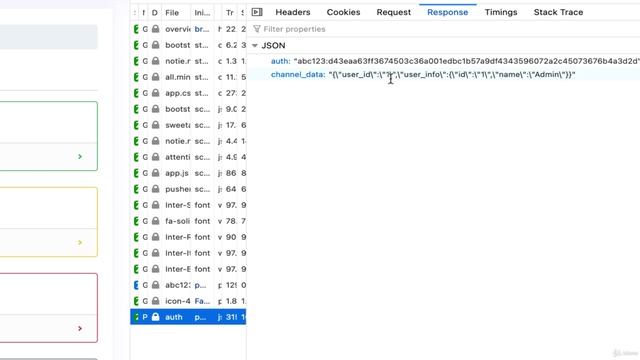Select the icon-4 request row
This screenshot has height=360, width=640.
[189, 301]
